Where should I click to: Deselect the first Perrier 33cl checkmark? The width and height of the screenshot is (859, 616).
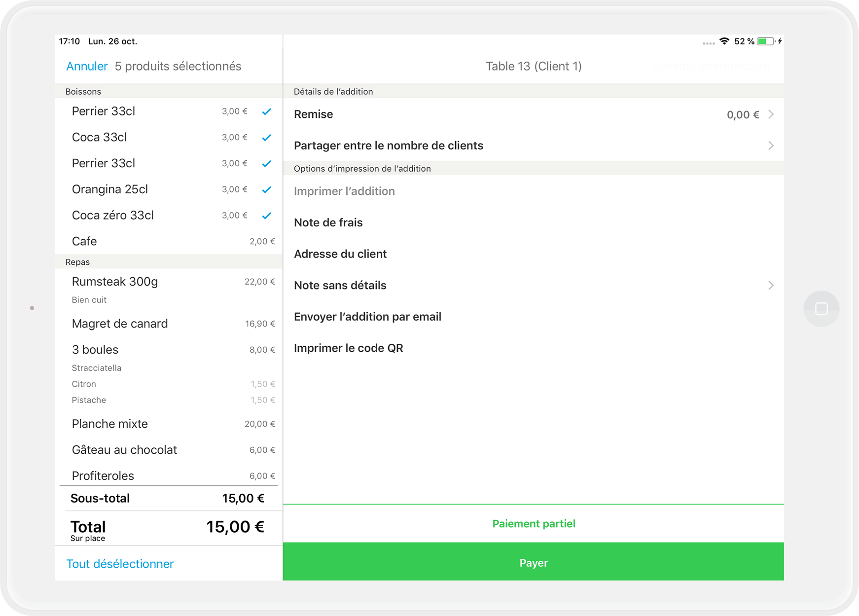[x=266, y=111]
